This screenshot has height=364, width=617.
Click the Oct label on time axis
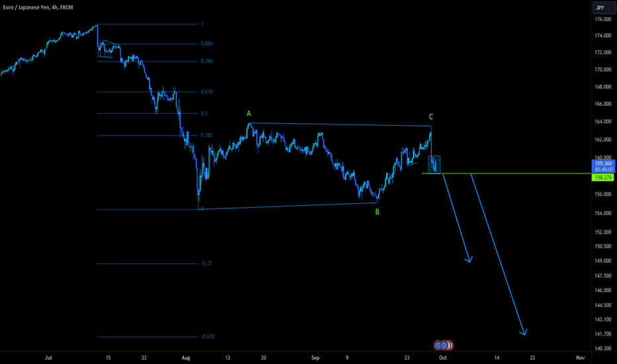click(443, 358)
